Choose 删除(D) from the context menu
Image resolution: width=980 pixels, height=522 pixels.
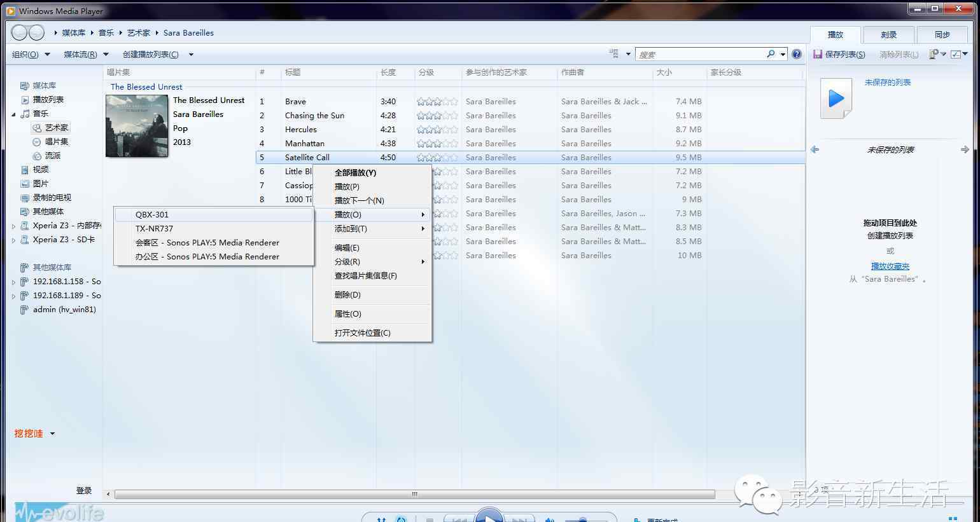tap(373, 294)
